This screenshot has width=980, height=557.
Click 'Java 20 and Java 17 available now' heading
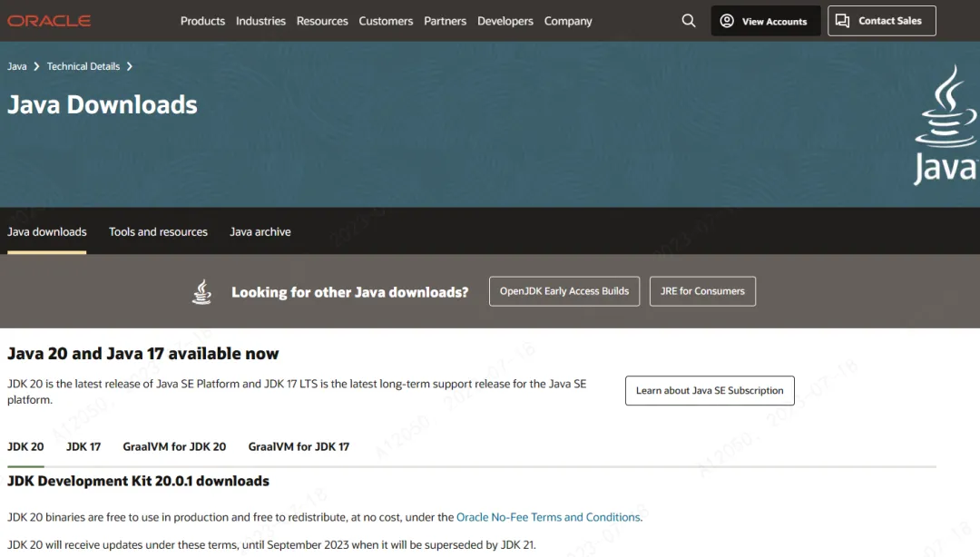click(143, 354)
